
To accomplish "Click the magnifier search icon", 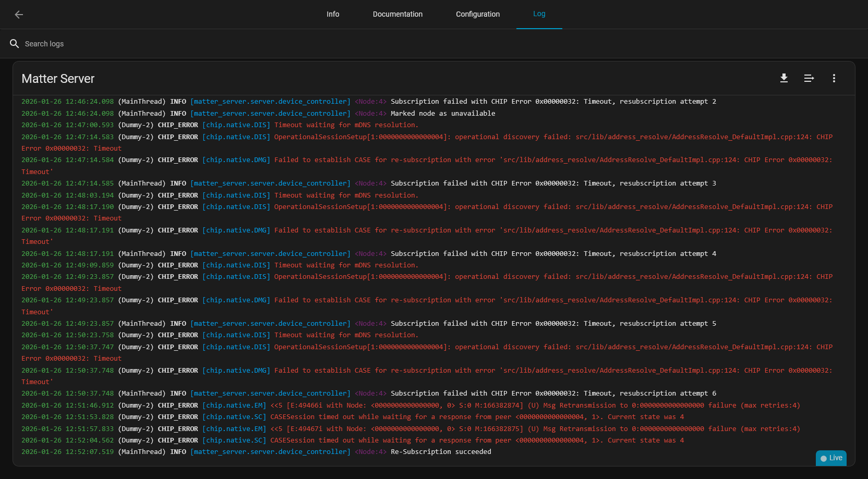I will (x=15, y=44).
